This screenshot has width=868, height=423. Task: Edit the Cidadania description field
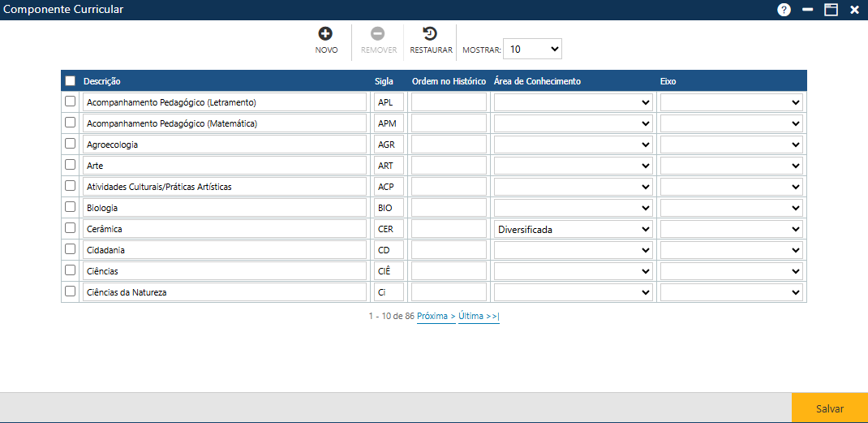click(225, 249)
